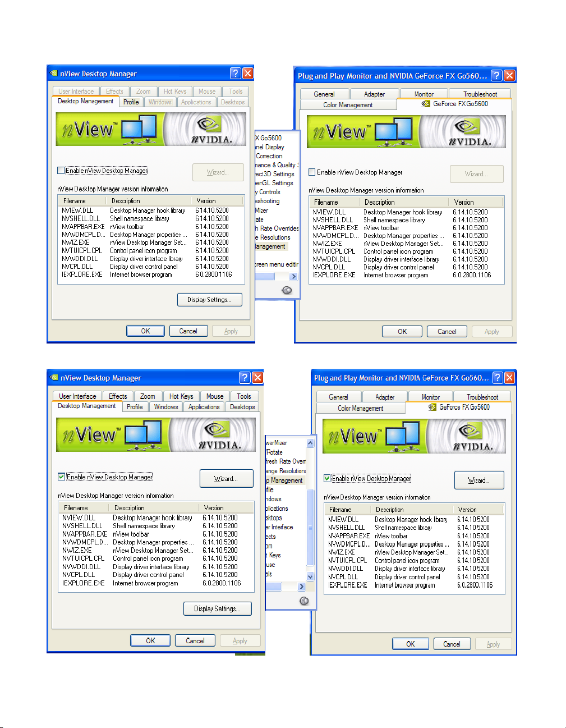Tick Enable nView Desktop Manager in upper Plug and Play dialog
The image size is (566, 728).
point(312,172)
